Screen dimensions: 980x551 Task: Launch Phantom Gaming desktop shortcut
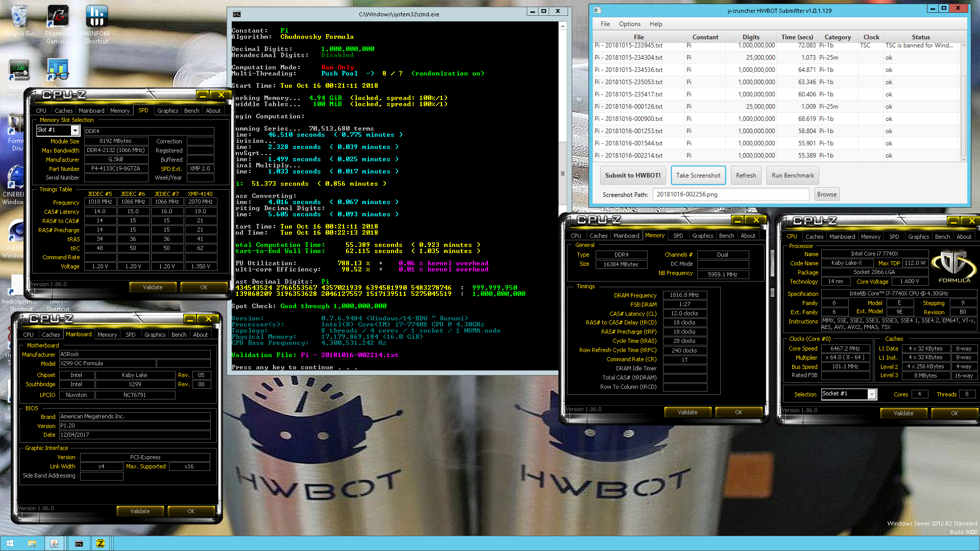click(57, 23)
